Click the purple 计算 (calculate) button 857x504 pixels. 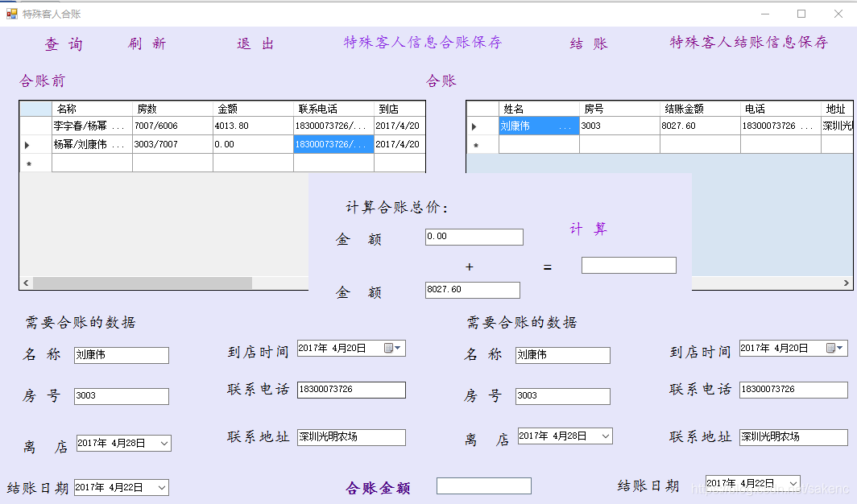589,229
